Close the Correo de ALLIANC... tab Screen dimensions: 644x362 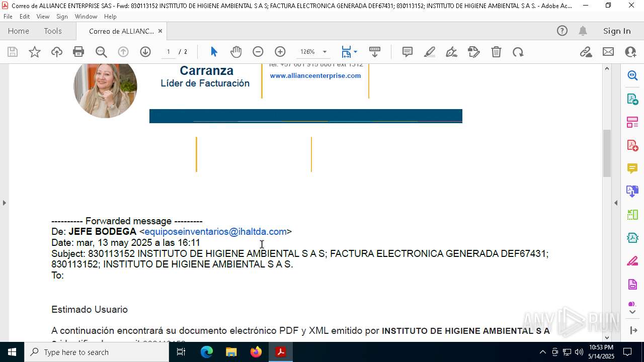tap(160, 31)
